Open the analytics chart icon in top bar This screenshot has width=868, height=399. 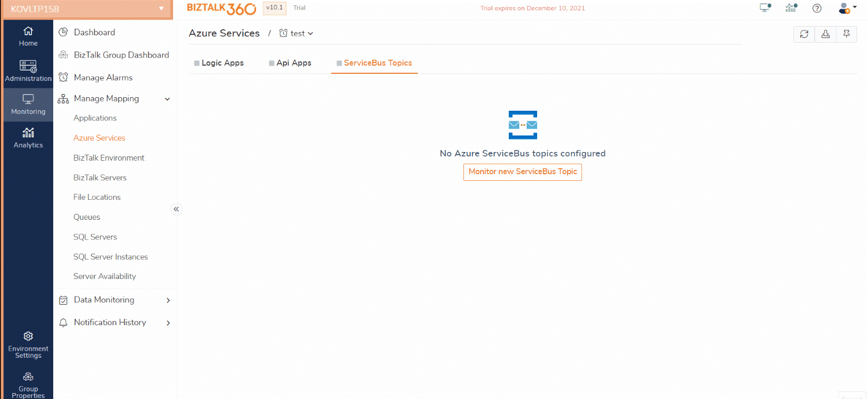click(x=792, y=8)
